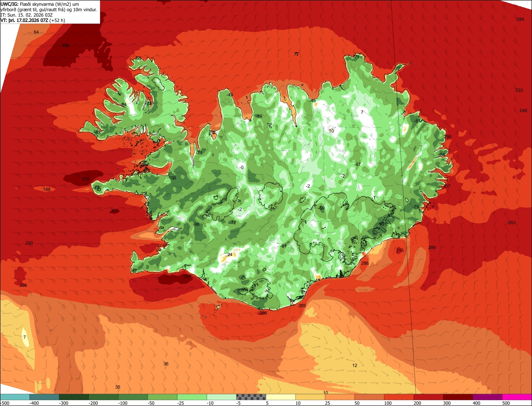
Task: Click the '-25' legend label
Action: pyautogui.click(x=182, y=403)
